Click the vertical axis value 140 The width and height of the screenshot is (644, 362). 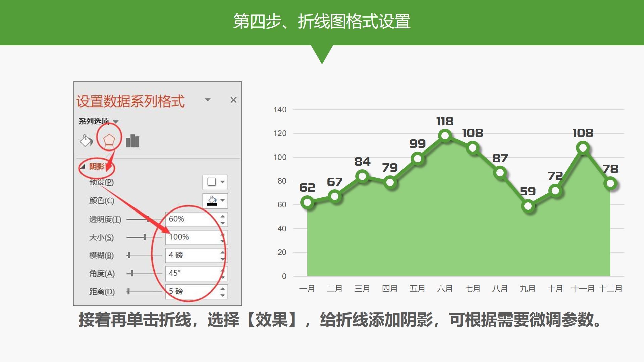(280, 110)
